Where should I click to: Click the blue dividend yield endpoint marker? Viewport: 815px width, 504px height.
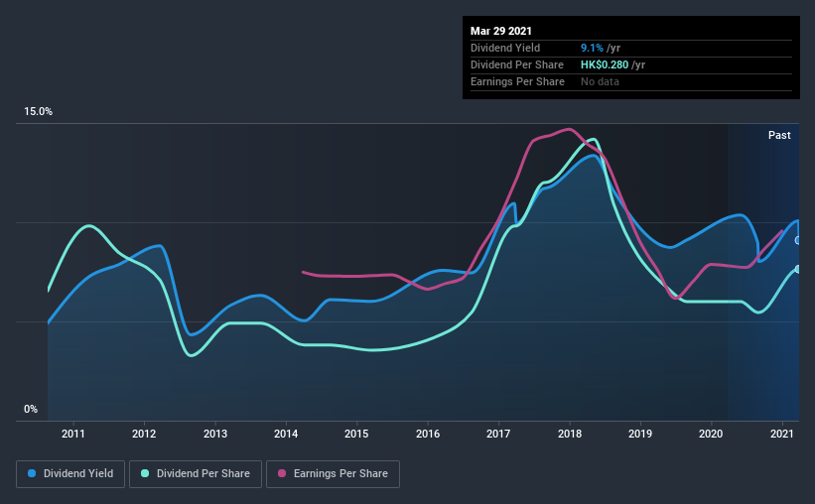coord(798,240)
